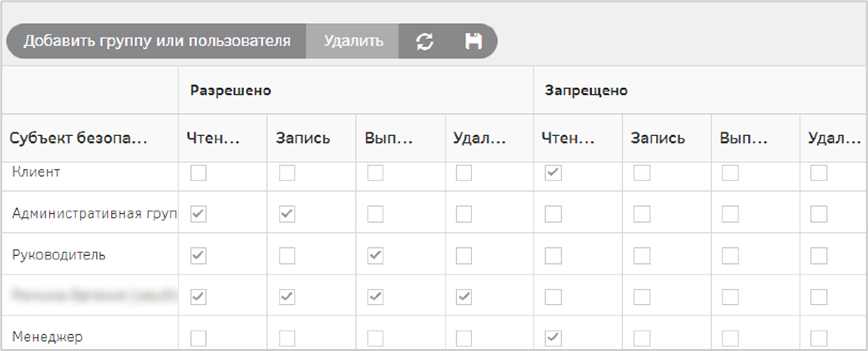Click the refresh icon in toolbar

425,41
